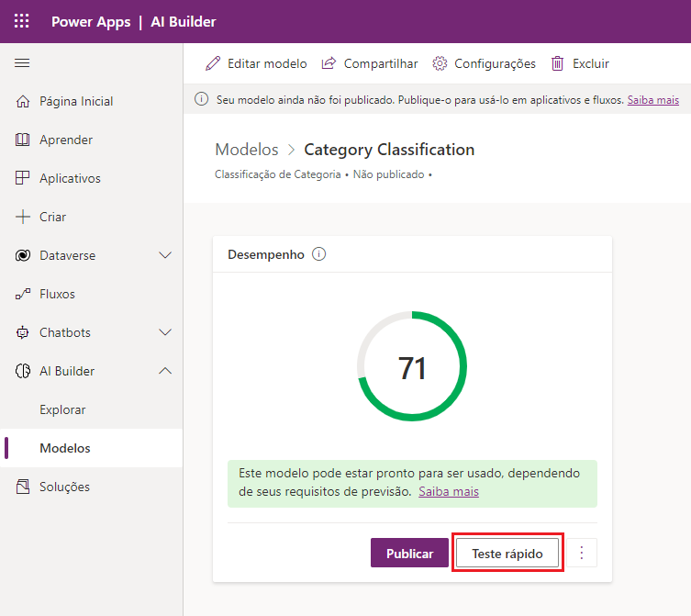
Task: Click Compartilhar in the toolbar
Action: tap(369, 63)
